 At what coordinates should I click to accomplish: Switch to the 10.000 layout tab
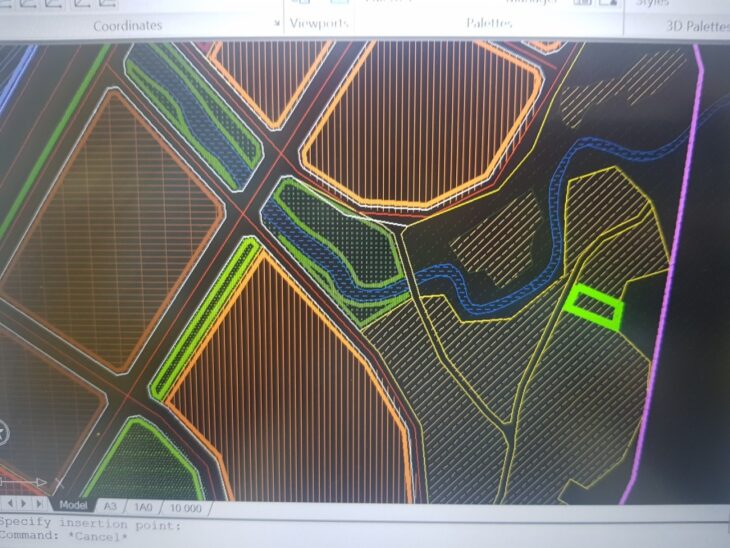coord(187,509)
